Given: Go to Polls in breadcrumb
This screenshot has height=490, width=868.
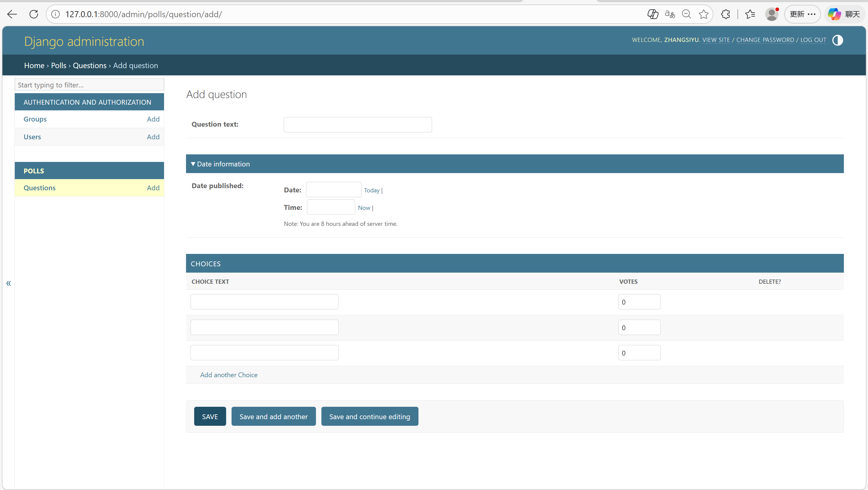Looking at the screenshot, I should (x=58, y=65).
